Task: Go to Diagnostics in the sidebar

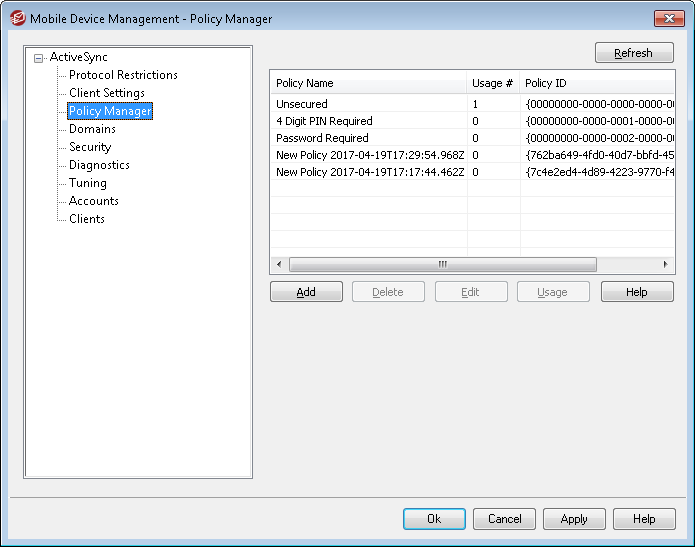Action: point(99,165)
